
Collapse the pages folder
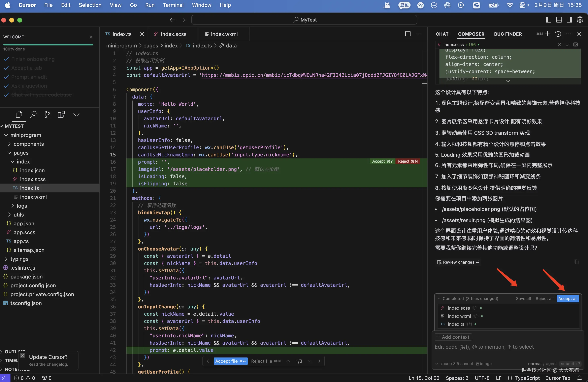[21, 153]
